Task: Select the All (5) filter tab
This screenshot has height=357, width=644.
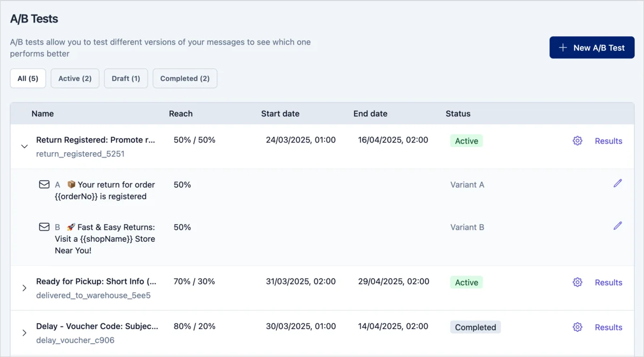Action: [28, 78]
